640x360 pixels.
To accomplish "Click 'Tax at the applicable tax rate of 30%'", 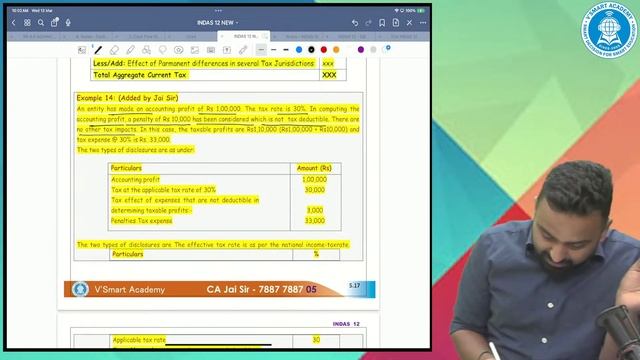I will click(x=163, y=190).
